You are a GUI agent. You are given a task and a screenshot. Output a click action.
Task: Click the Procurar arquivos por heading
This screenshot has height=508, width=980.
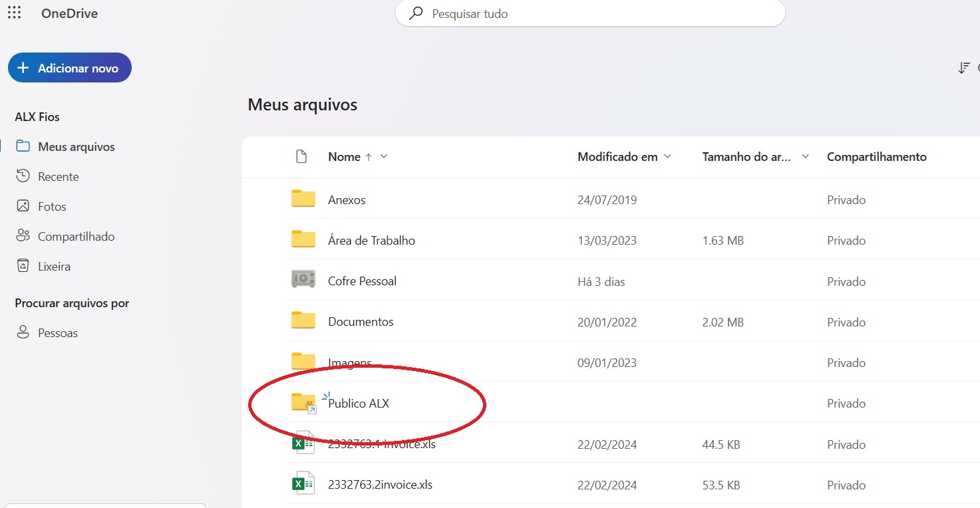[72, 303]
